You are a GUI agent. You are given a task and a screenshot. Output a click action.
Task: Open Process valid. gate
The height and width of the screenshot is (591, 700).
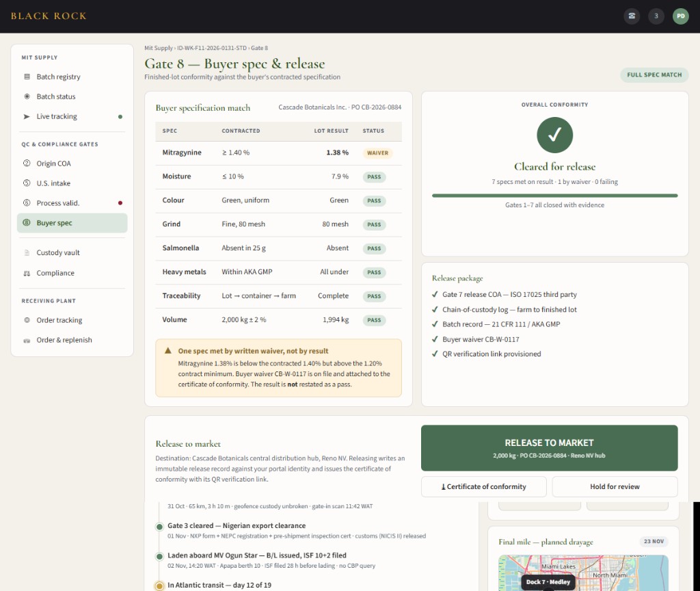pos(72,202)
